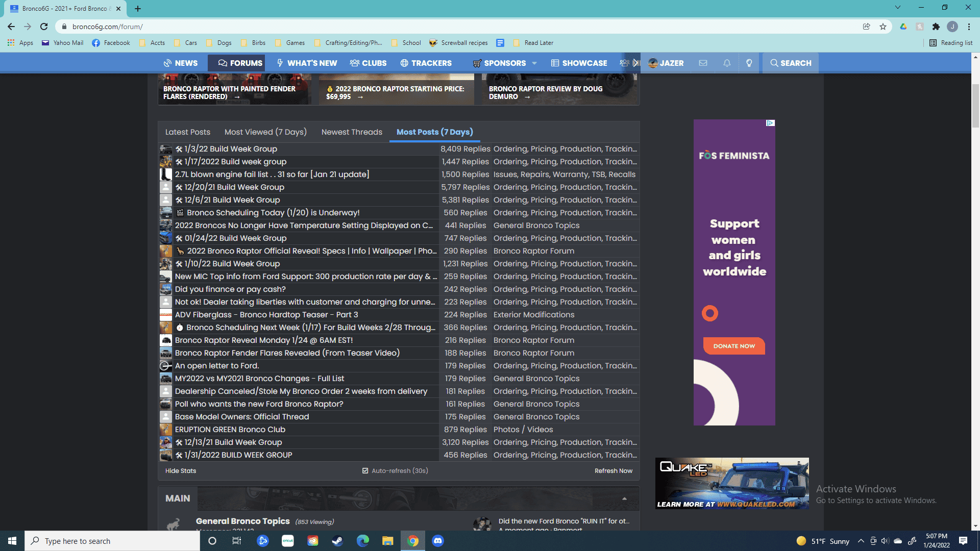Open the 1/3/22 Build Week Group thread

[231, 149]
